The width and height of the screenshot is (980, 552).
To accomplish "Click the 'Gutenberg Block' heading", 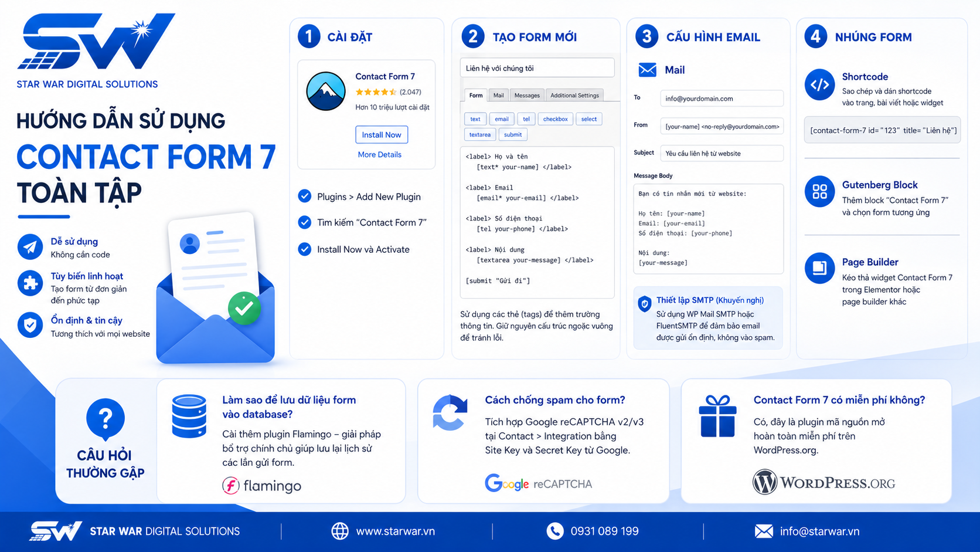I will (x=880, y=185).
